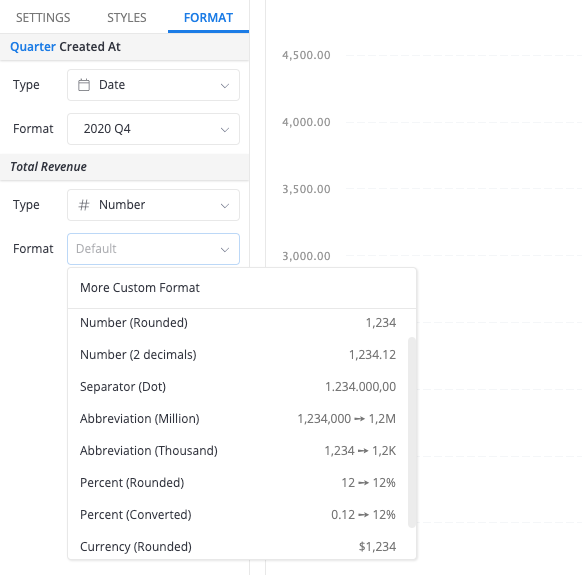Expand the Number type dropdown

click(x=153, y=205)
